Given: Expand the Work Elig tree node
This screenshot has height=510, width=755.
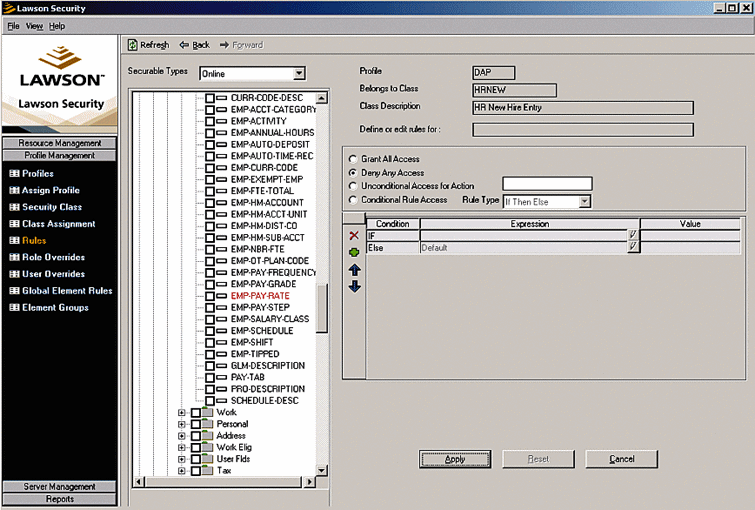Looking at the screenshot, I should coord(182,448).
